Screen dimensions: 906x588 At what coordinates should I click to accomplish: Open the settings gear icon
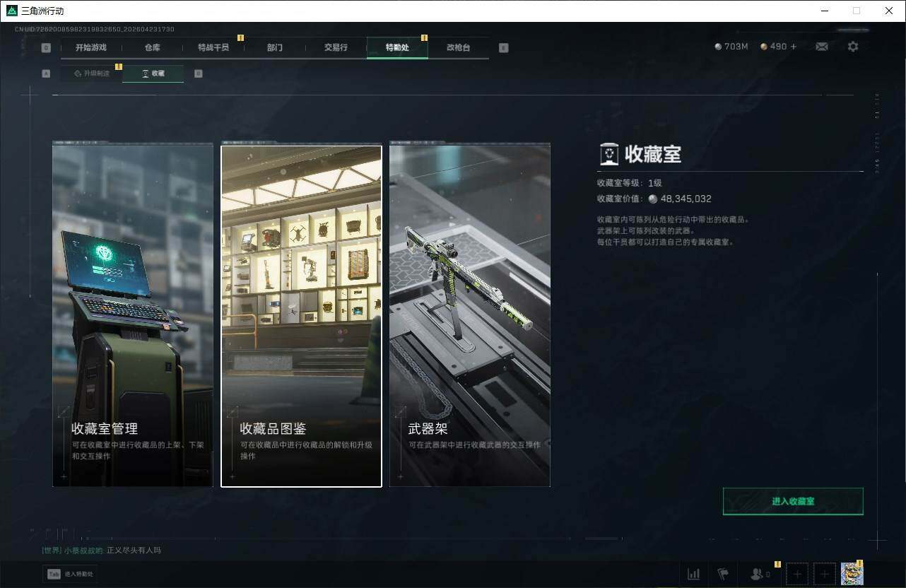point(853,46)
